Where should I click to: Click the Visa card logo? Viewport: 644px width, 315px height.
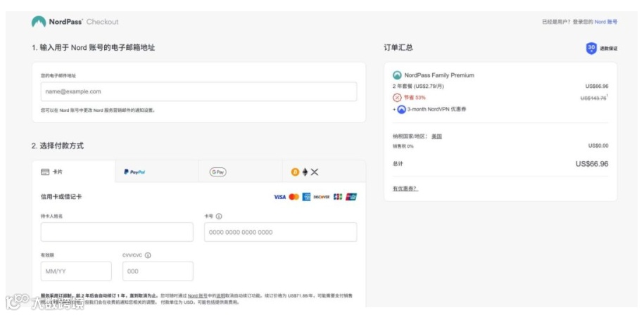pos(279,197)
